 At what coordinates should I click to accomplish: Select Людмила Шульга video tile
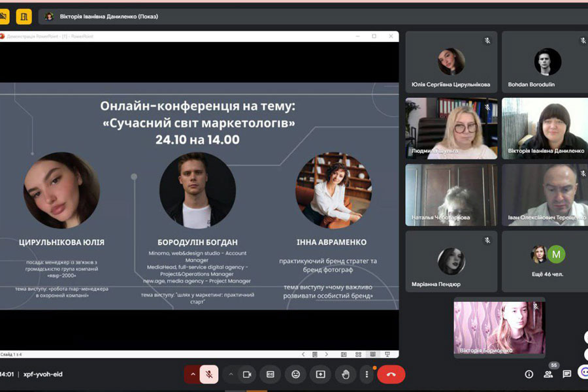[x=451, y=128]
